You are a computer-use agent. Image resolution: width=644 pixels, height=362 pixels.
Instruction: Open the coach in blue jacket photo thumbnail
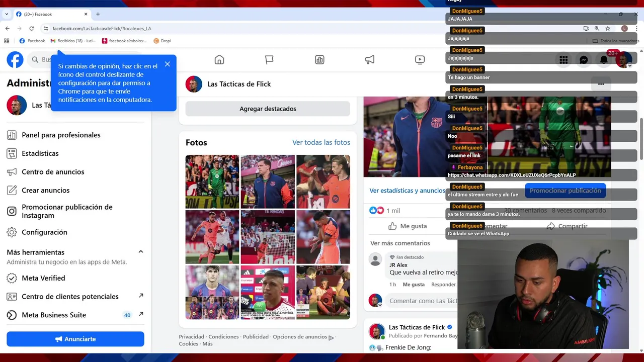pyautogui.click(x=268, y=182)
